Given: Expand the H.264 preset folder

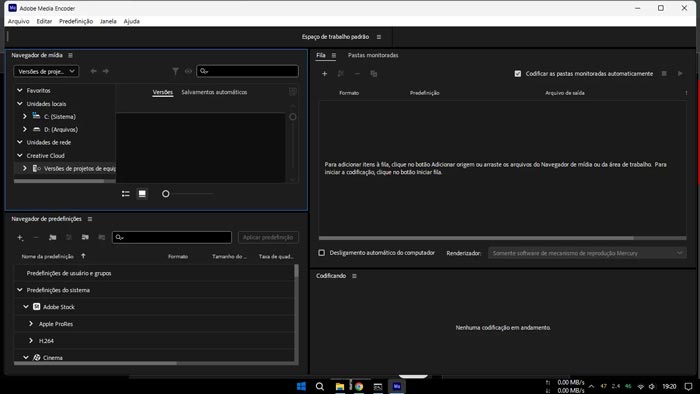Looking at the screenshot, I should pos(31,341).
